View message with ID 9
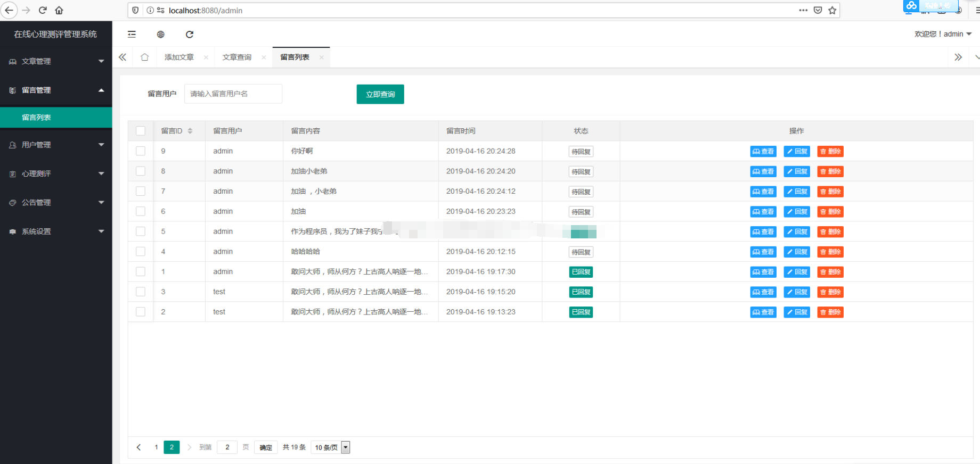Viewport: 980px width, 464px height. (763, 152)
